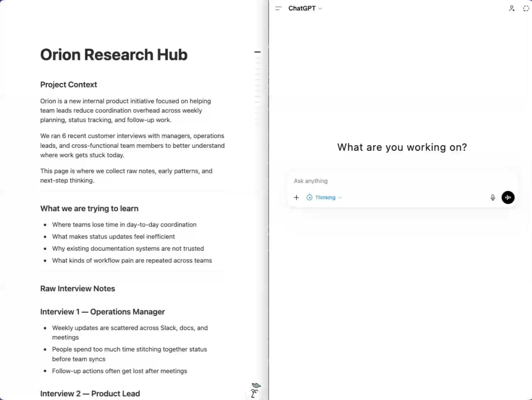Start dictation with the microphone icon
This screenshot has width=532, height=400.
tap(493, 197)
